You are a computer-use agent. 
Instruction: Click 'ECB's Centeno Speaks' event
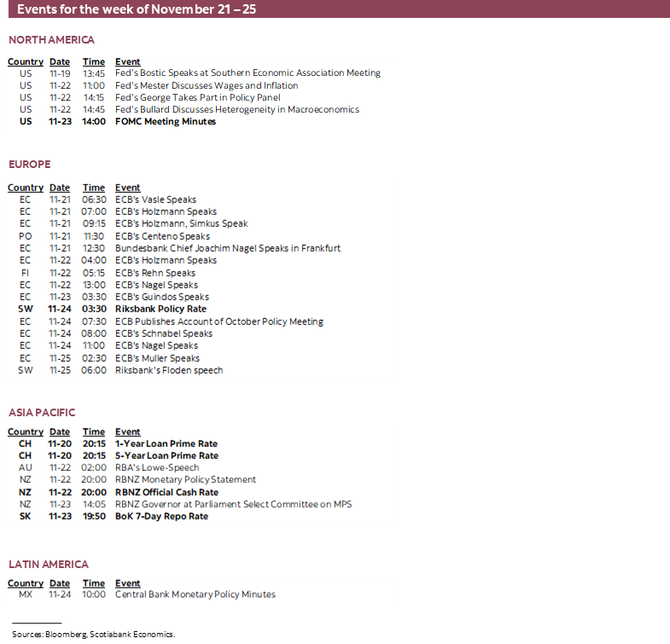coord(162,236)
